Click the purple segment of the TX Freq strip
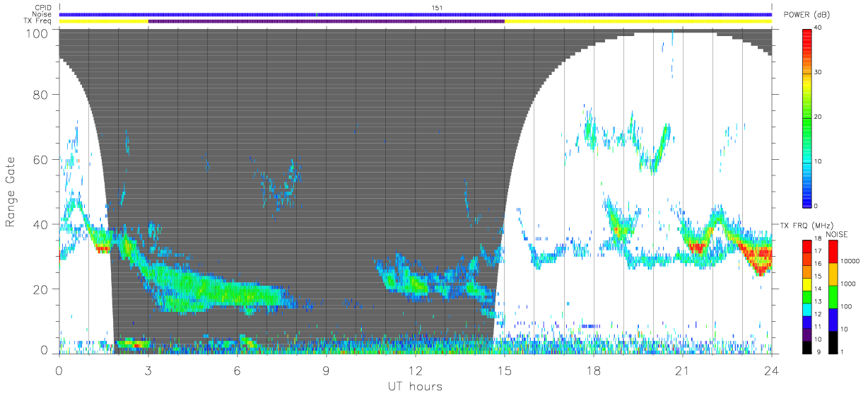This screenshot has height=401, width=868. click(x=326, y=21)
